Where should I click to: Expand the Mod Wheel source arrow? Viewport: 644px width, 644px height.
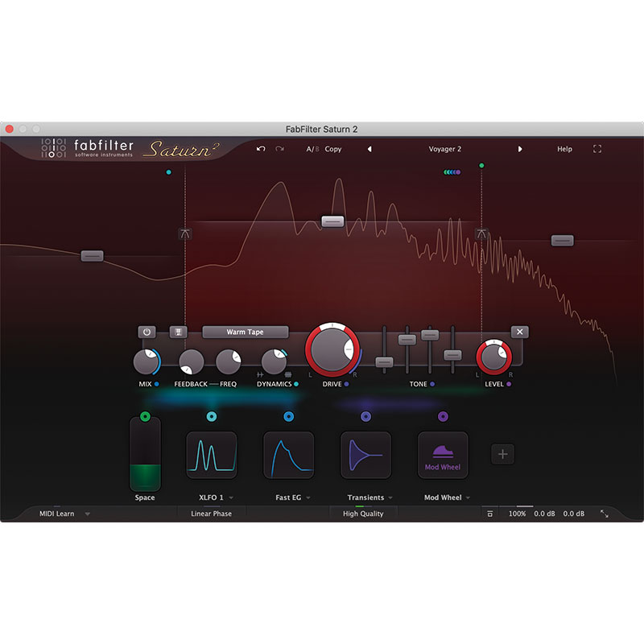(x=468, y=497)
